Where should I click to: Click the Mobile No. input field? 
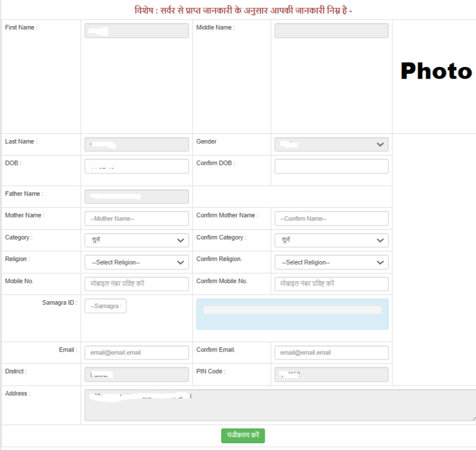(136, 284)
